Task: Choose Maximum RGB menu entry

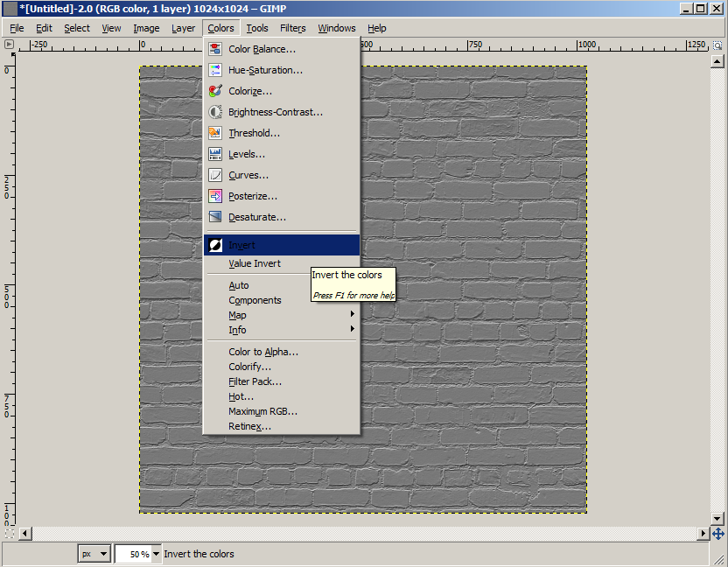Action: [282, 411]
